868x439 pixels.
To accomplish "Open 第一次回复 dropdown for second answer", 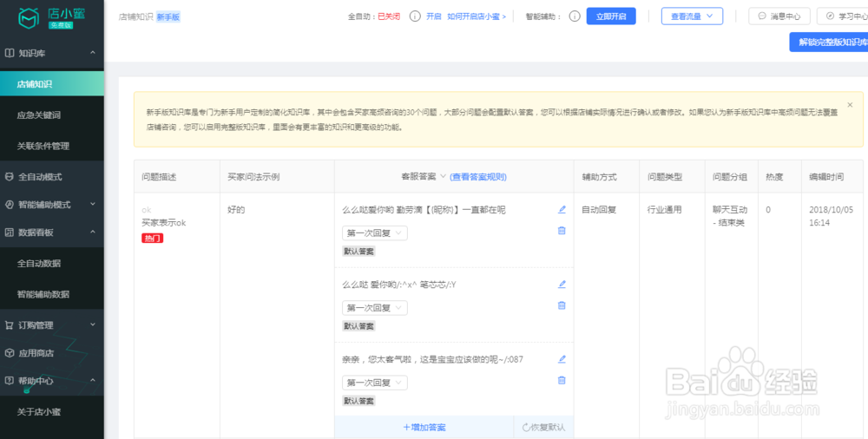I will (x=375, y=308).
